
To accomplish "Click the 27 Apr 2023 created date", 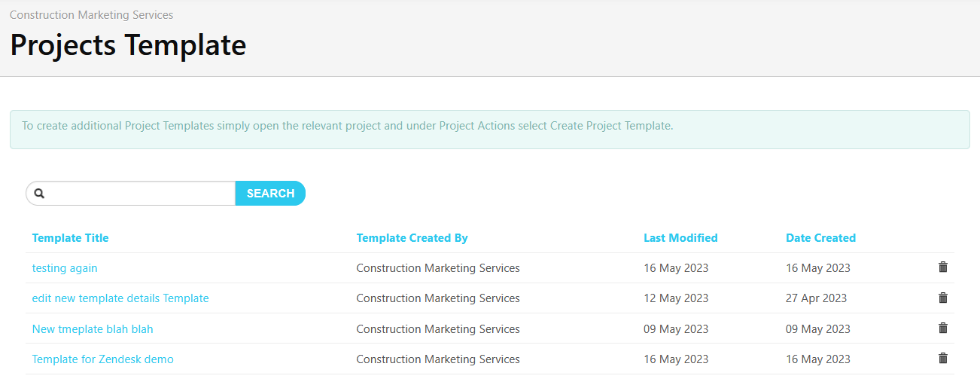I will (816, 298).
